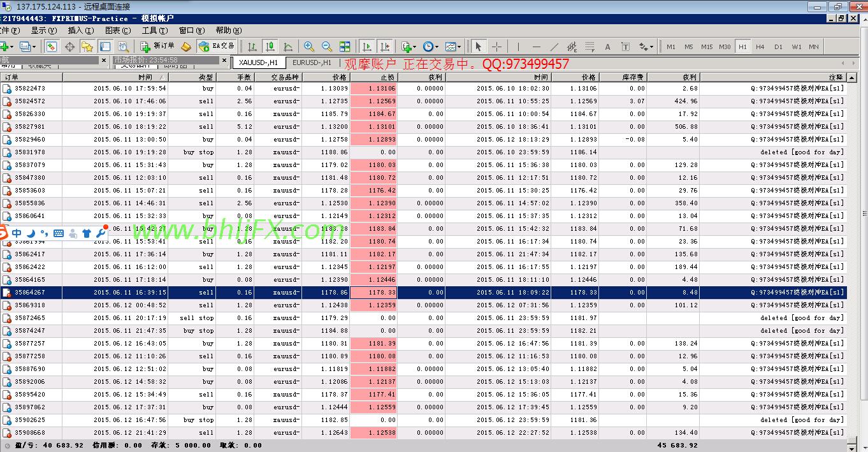Set timeframe to M1
The width and height of the screenshot is (868, 452).
point(671,47)
